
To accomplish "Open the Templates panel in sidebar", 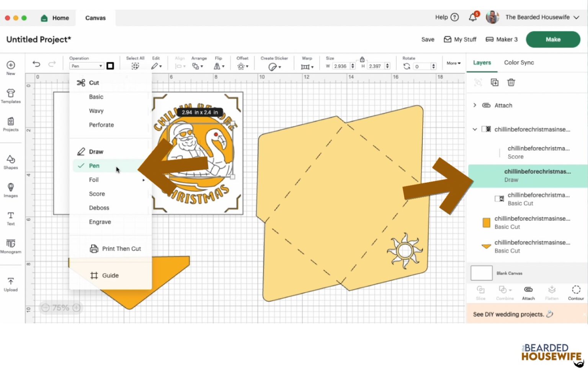I will tap(11, 96).
